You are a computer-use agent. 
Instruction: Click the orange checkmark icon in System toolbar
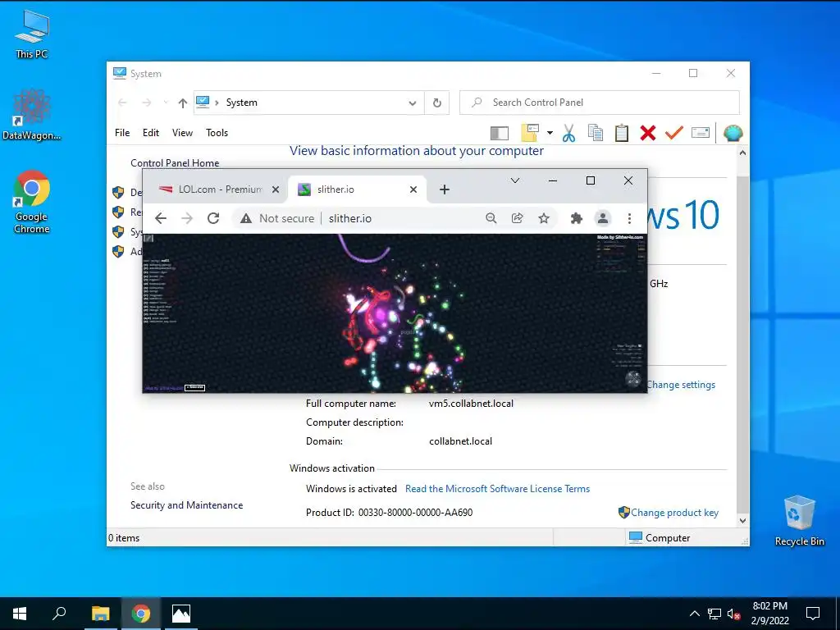pyautogui.click(x=674, y=132)
